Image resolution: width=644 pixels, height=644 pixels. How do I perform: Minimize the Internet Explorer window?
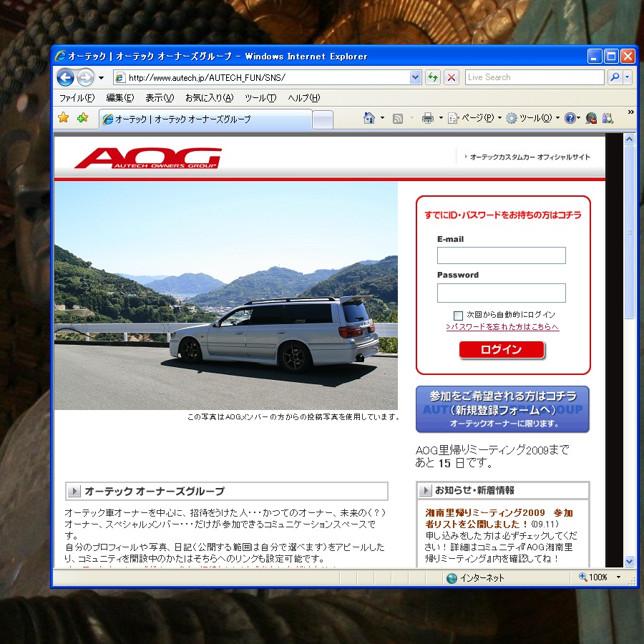(x=595, y=57)
